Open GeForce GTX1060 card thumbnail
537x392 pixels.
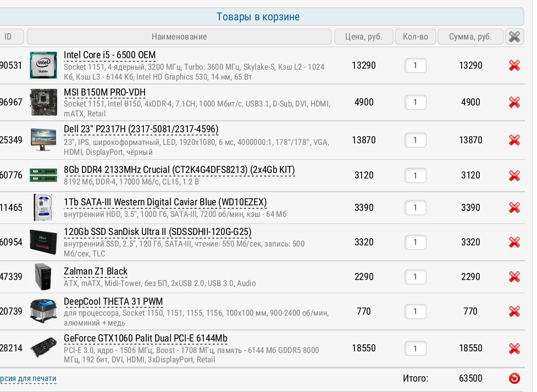[x=43, y=348]
